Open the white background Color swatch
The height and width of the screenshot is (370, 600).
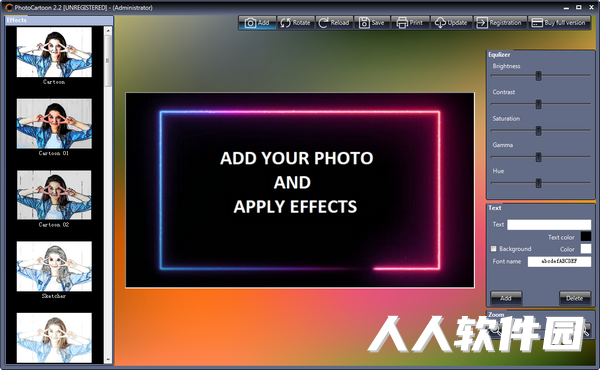click(x=586, y=249)
